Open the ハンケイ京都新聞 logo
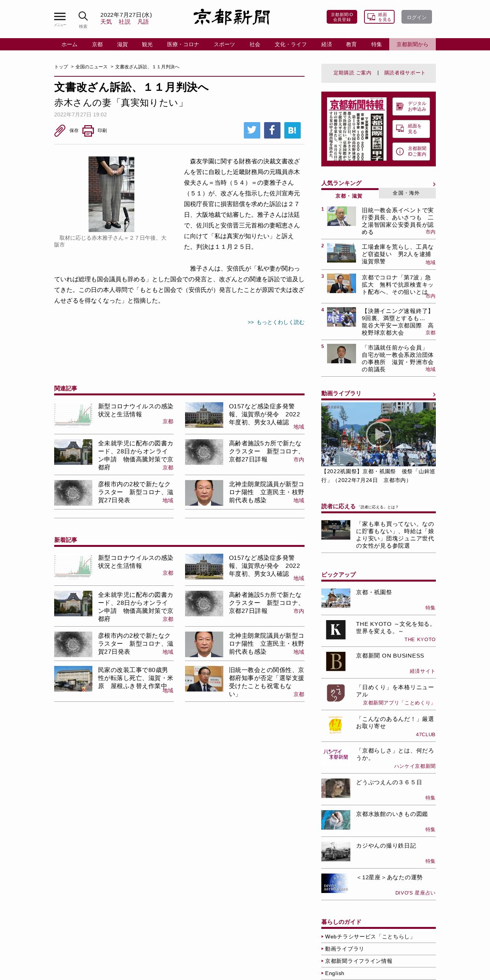 click(x=336, y=754)
